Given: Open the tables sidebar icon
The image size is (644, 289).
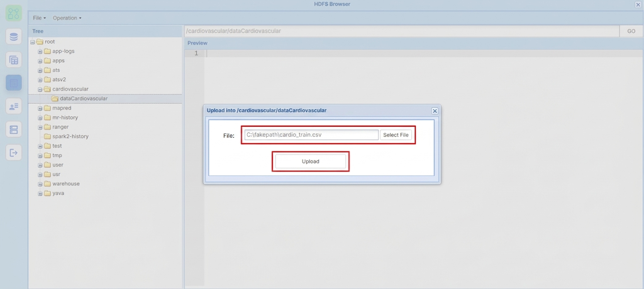Looking at the screenshot, I should click(x=14, y=60).
